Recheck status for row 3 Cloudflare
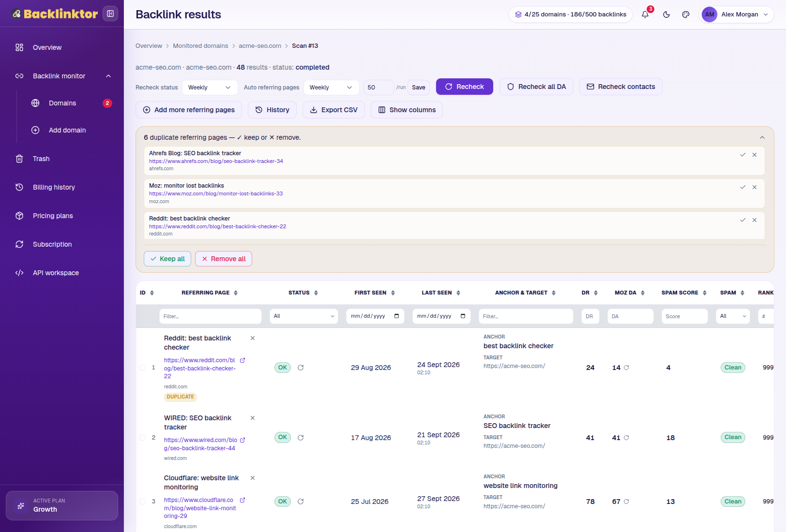 coord(301,502)
